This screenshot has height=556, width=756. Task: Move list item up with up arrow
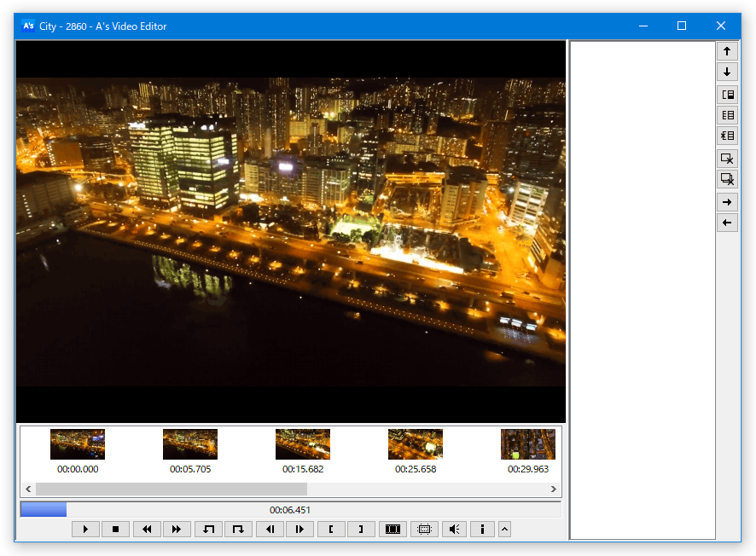click(x=727, y=51)
